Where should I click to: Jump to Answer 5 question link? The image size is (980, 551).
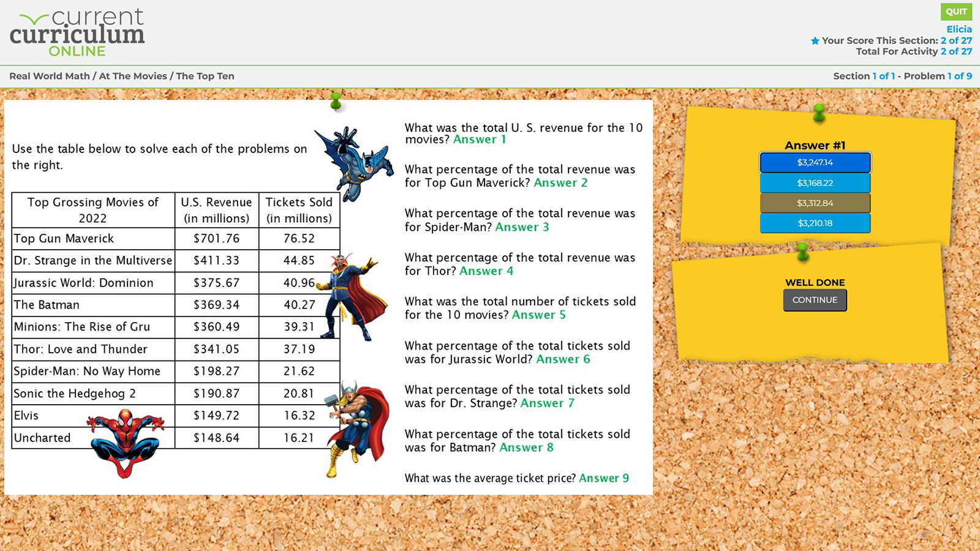[538, 315]
